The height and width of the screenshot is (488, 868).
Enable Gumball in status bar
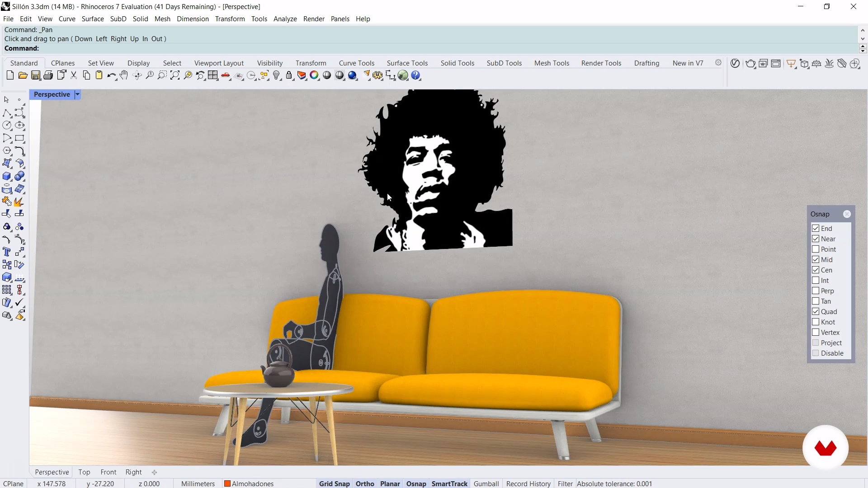click(x=486, y=483)
